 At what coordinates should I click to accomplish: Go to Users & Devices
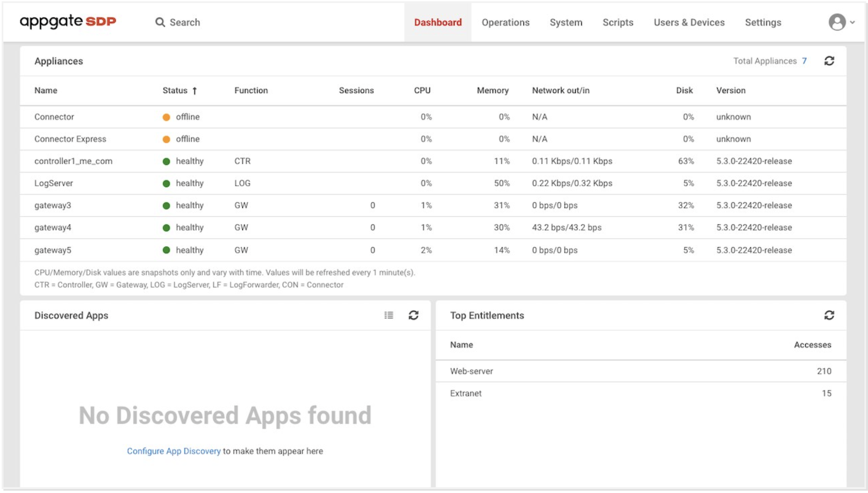pyautogui.click(x=689, y=23)
